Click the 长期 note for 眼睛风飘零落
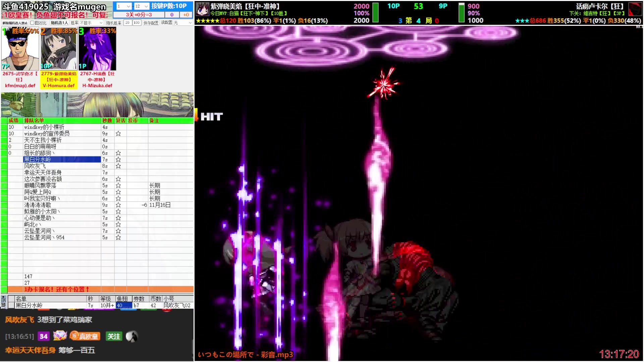The height and width of the screenshot is (362, 644). (x=155, y=186)
